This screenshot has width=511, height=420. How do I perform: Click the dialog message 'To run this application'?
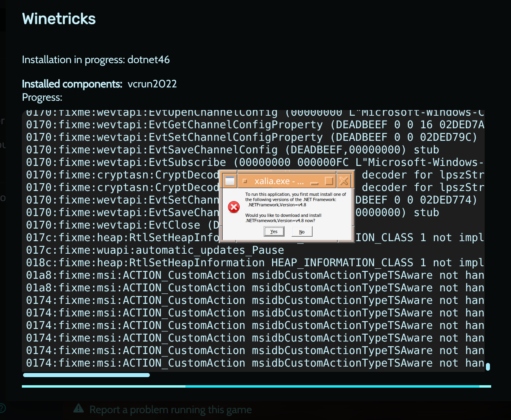coord(296,199)
